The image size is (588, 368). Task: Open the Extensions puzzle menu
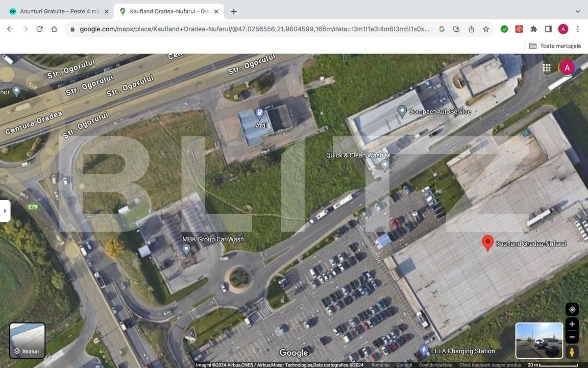tap(533, 29)
